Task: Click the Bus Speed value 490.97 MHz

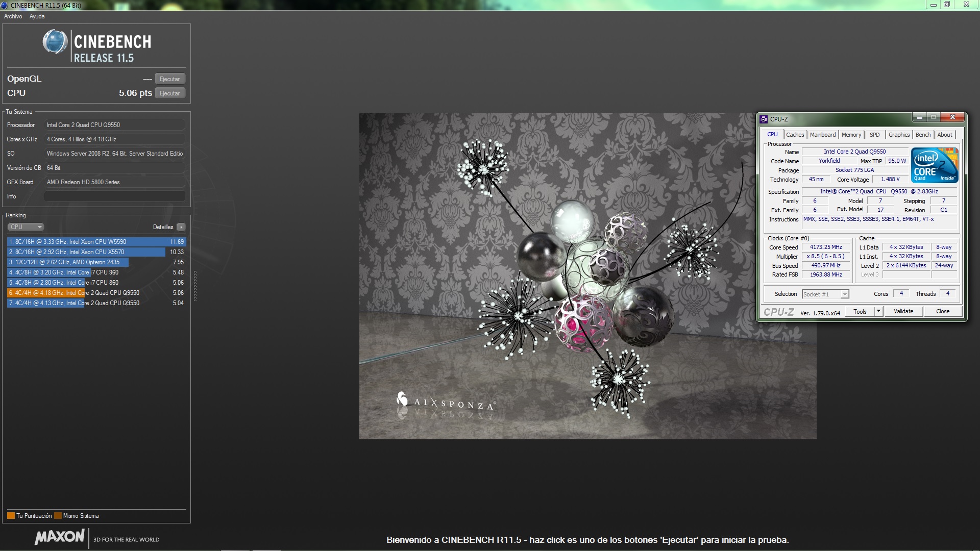Action: tap(826, 266)
